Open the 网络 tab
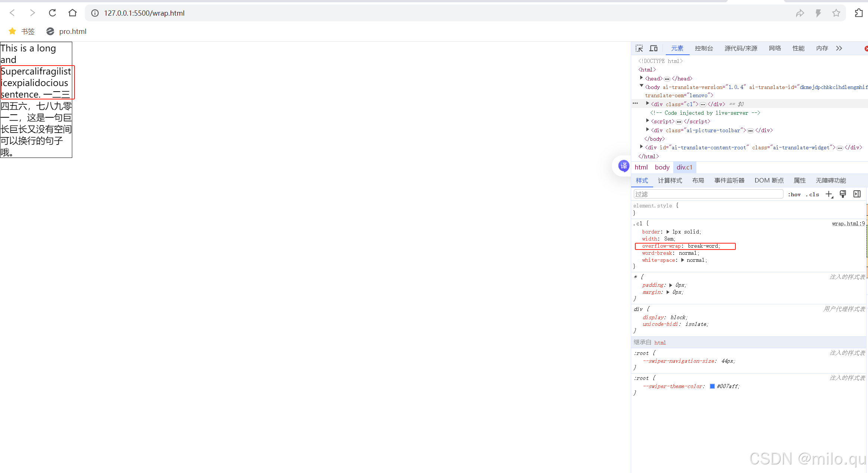Screen dimensions: 868x473 pos(775,48)
